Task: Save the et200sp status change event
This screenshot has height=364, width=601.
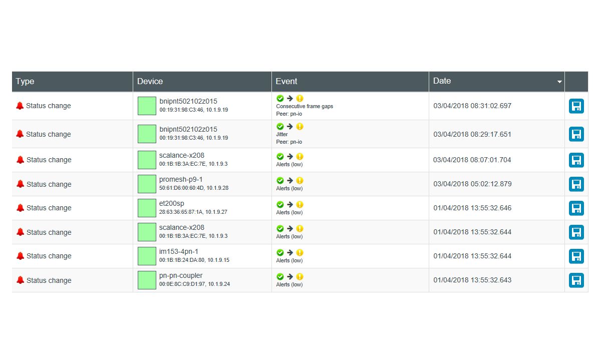Action: pos(576,208)
